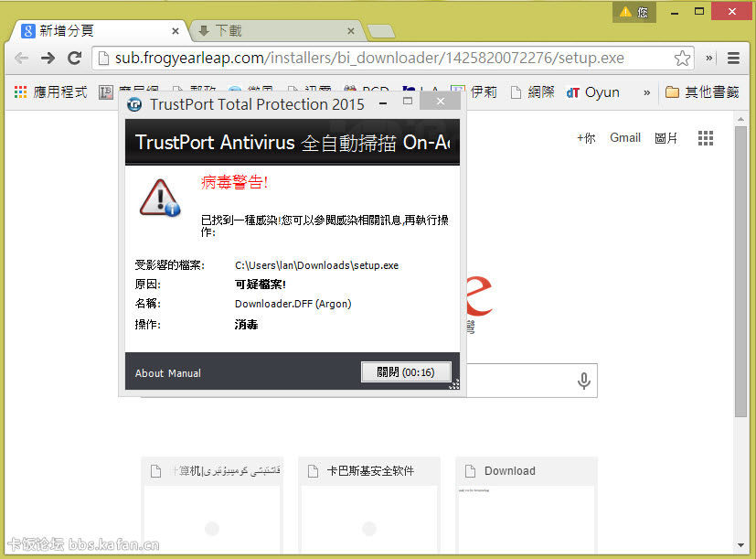Open the Download thumbnail tile

tap(526, 503)
